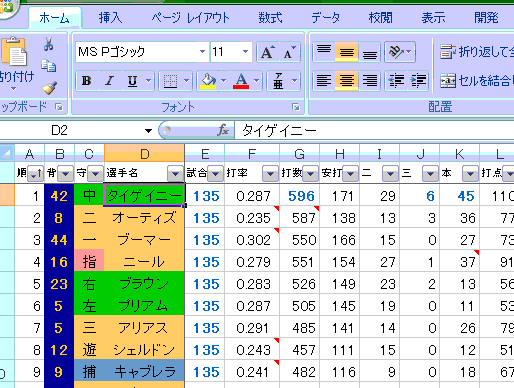Toggle wrap text (折り返して)
The image size is (514, 388).
coord(477,52)
